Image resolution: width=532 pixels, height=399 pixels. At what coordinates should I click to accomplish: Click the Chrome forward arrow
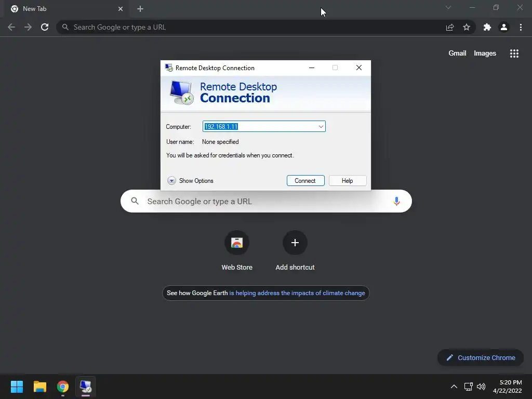pyautogui.click(x=28, y=27)
